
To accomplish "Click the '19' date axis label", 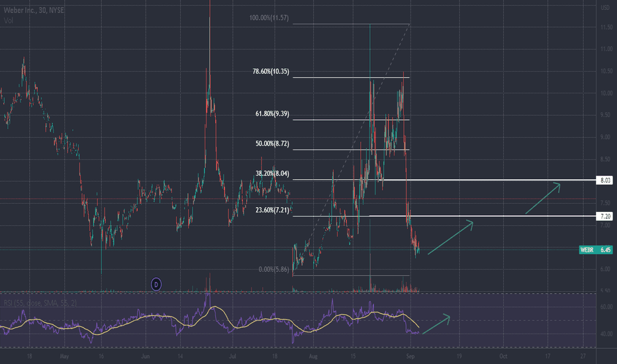I will pos(459,357).
